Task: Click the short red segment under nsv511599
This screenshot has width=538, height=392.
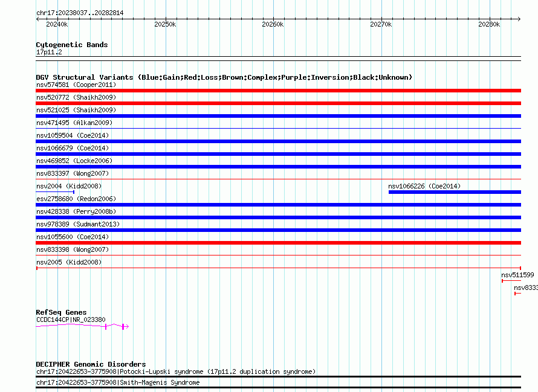Action: tap(511, 281)
